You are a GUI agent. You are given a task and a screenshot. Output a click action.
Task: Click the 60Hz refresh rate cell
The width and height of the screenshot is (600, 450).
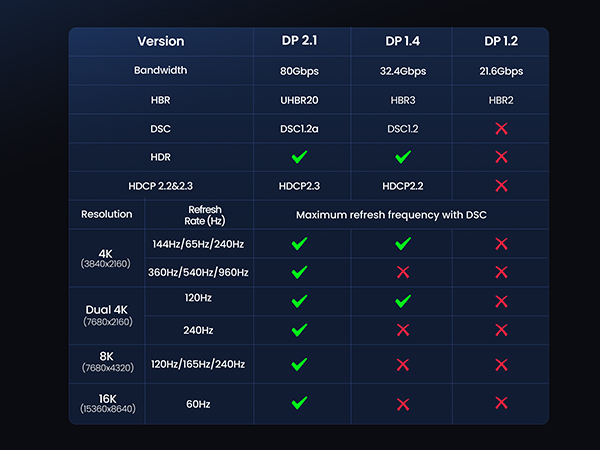(198, 404)
